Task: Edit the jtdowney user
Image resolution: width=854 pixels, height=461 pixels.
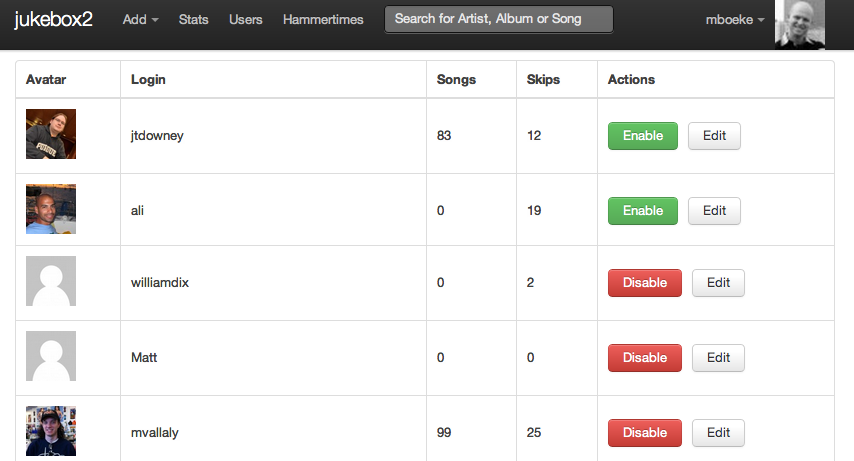Action: pos(714,136)
